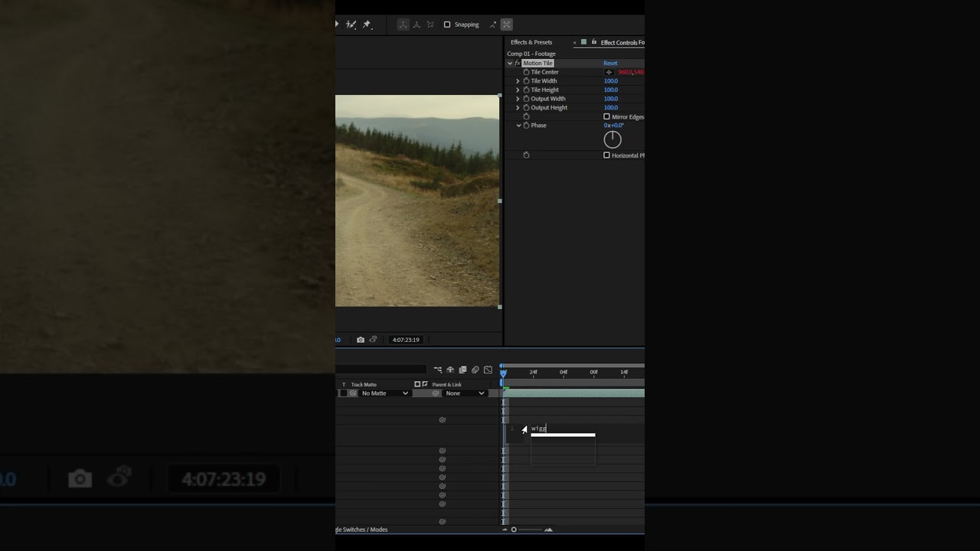Screen dimensions: 980x551
Task: Toggle the timeline Motion Blur switch
Action: coord(475,370)
